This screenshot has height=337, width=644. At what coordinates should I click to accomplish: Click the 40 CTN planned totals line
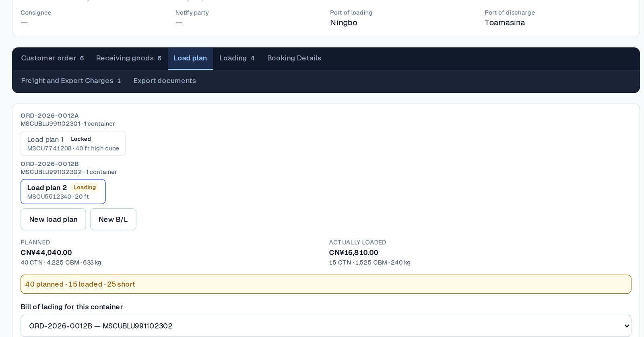61,263
